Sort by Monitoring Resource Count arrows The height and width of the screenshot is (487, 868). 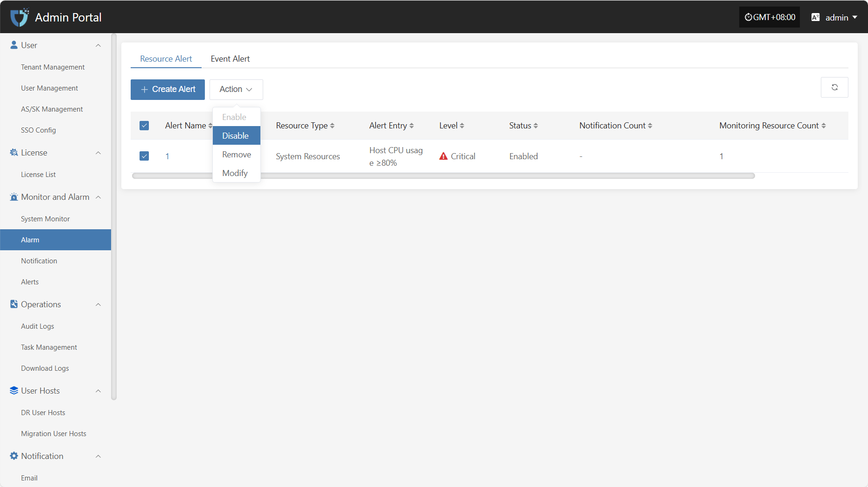(x=824, y=126)
